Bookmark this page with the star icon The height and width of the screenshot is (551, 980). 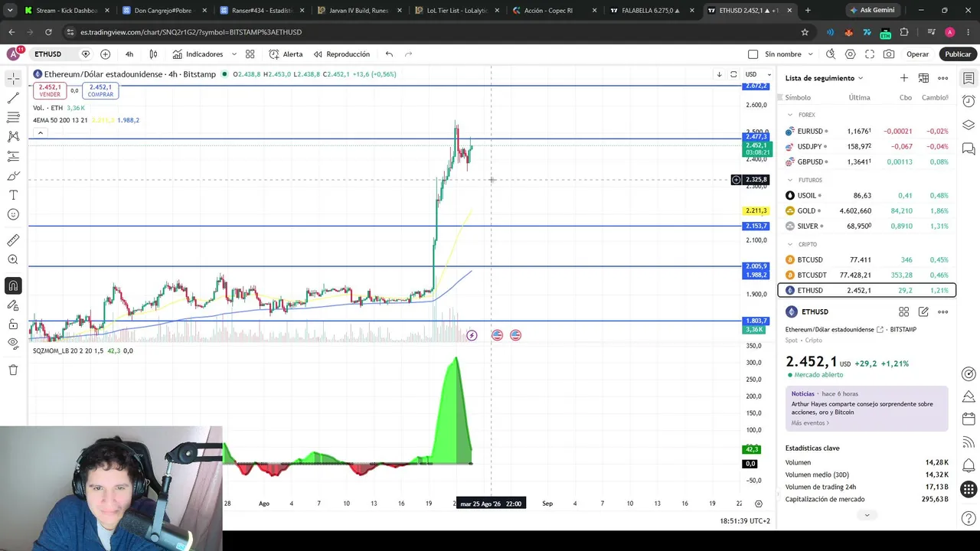pyautogui.click(x=805, y=32)
